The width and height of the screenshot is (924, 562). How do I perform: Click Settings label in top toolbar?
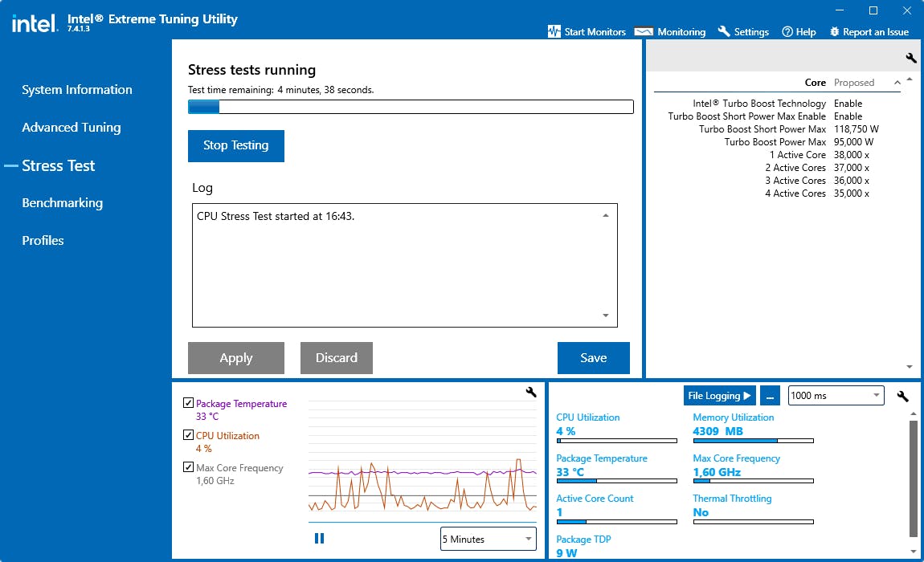(x=751, y=32)
